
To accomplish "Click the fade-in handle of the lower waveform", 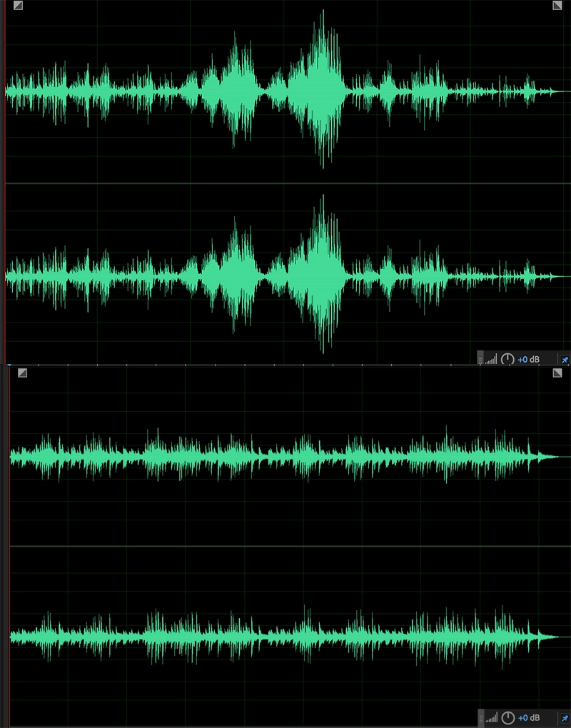I will tap(22, 373).
